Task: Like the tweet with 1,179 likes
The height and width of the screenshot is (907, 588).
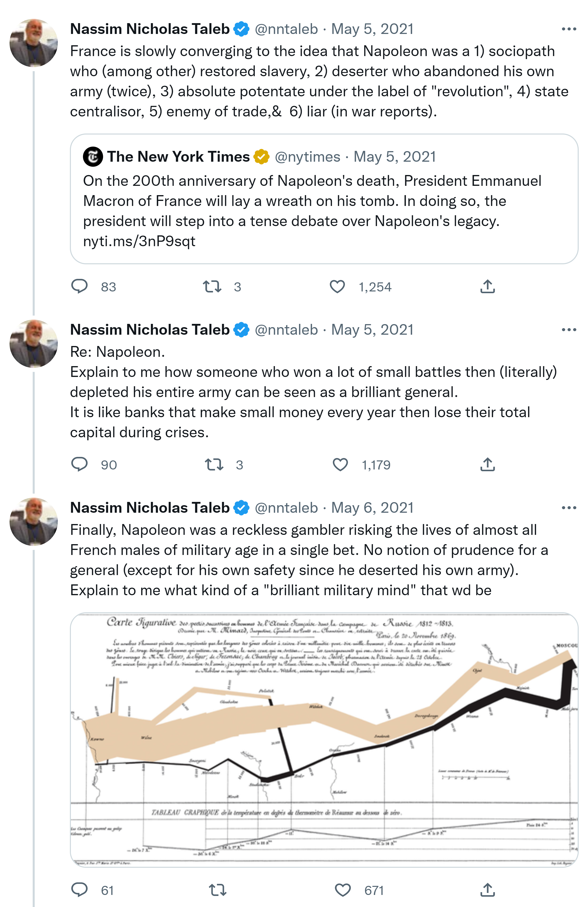Action: tap(340, 464)
